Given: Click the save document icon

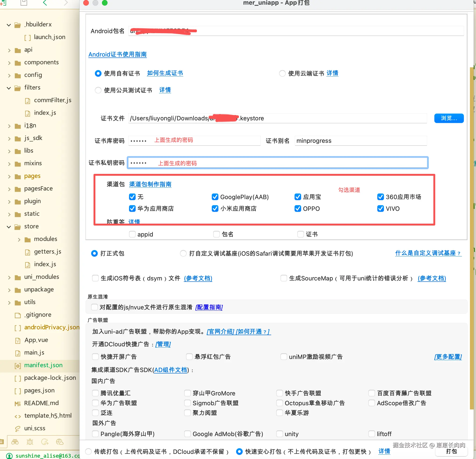Looking at the screenshot, I should [24, 3].
